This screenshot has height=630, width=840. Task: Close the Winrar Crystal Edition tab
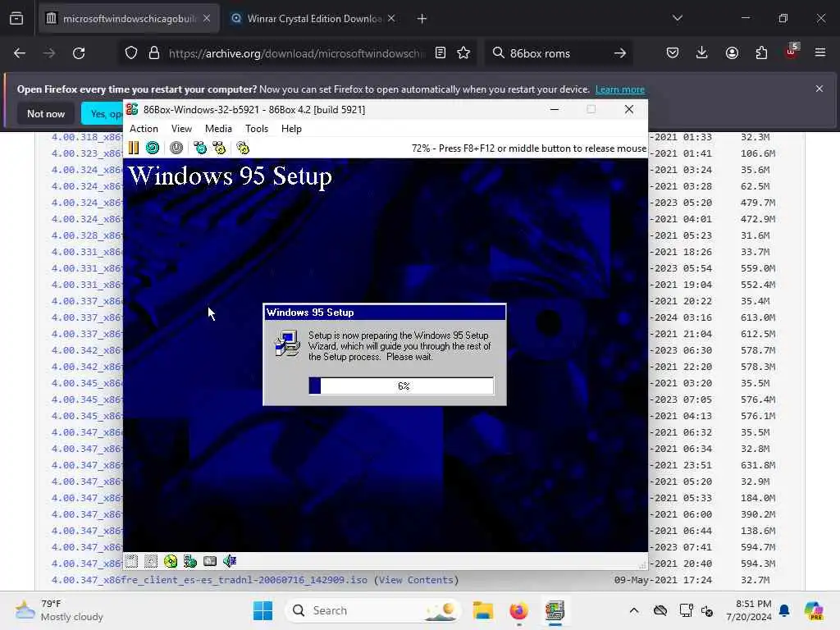pos(391,19)
